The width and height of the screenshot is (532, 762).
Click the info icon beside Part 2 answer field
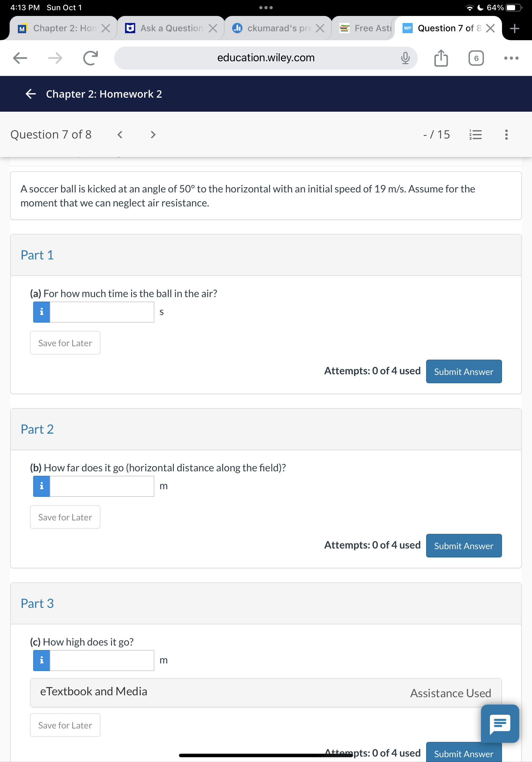click(x=41, y=486)
